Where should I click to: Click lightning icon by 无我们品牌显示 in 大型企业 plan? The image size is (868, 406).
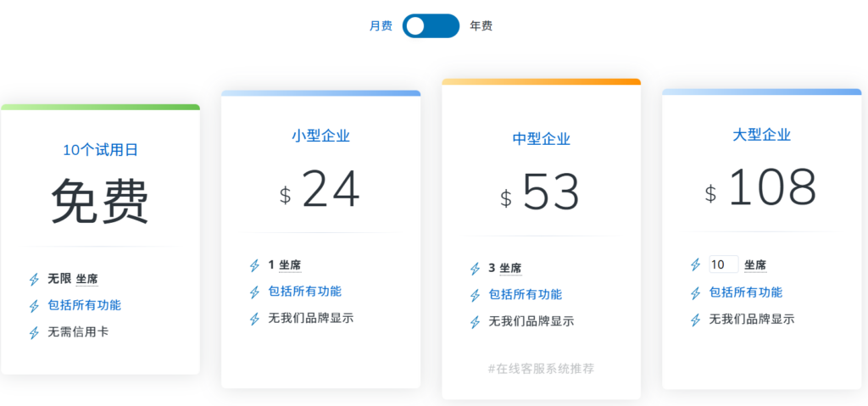coord(695,320)
